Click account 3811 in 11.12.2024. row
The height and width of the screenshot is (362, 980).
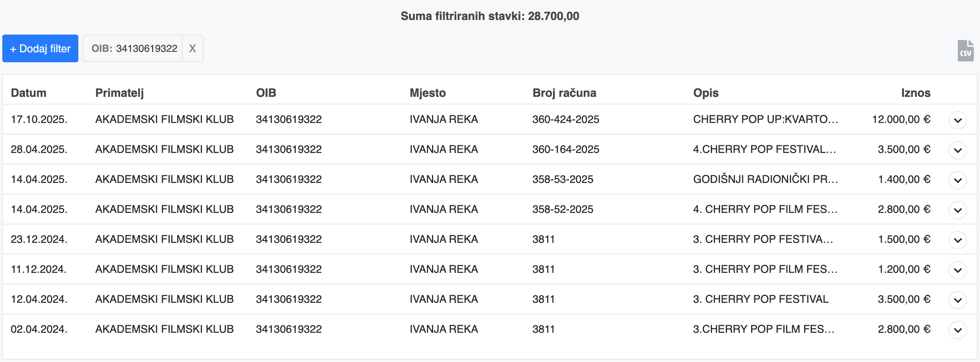543,269
